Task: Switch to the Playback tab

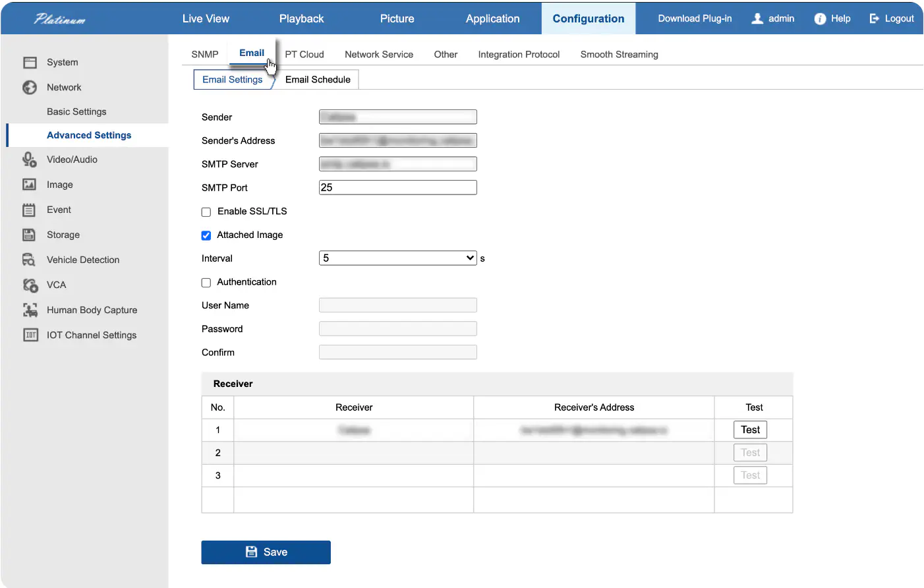Action: click(301, 18)
